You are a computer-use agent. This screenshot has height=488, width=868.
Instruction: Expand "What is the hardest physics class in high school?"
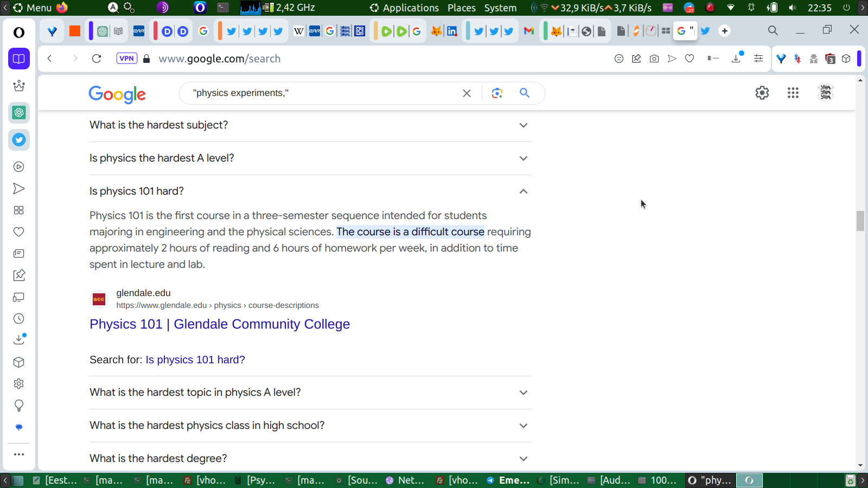(x=310, y=426)
